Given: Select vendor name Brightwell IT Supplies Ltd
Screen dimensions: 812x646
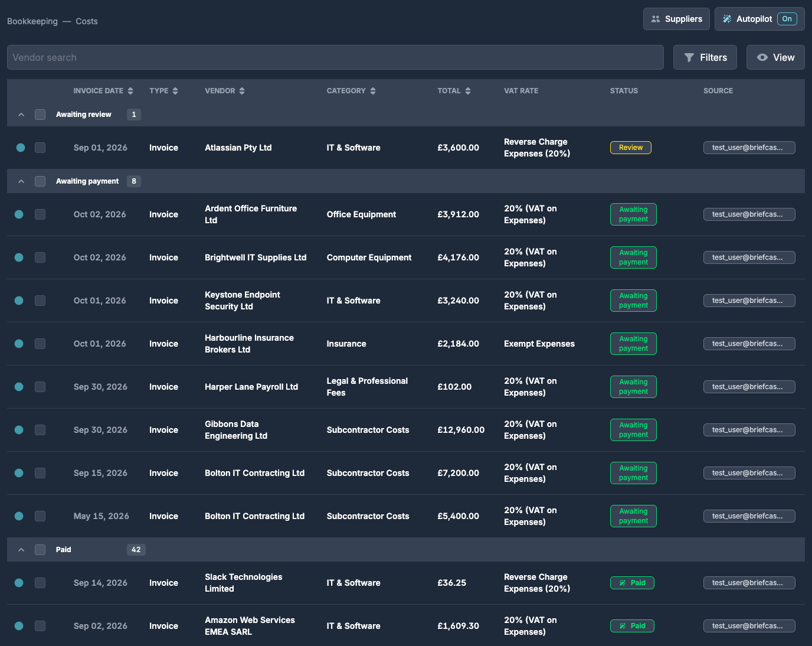Looking at the screenshot, I should coord(256,257).
